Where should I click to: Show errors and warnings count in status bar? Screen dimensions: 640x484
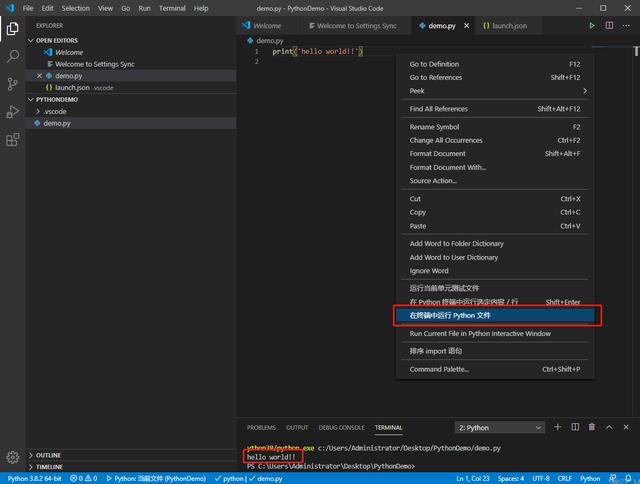[x=84, y=478]
